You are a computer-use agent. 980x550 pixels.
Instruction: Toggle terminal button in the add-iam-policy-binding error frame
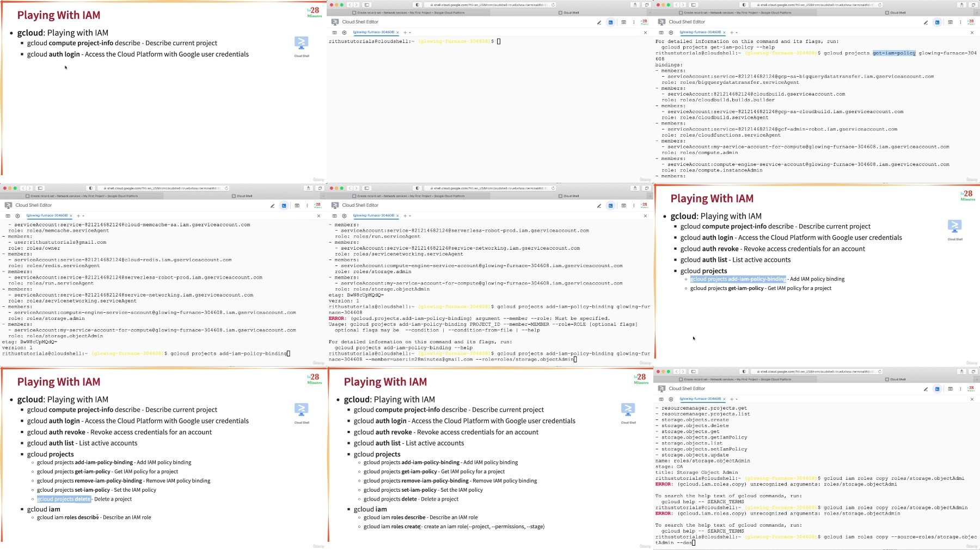[x=610, y=206]
